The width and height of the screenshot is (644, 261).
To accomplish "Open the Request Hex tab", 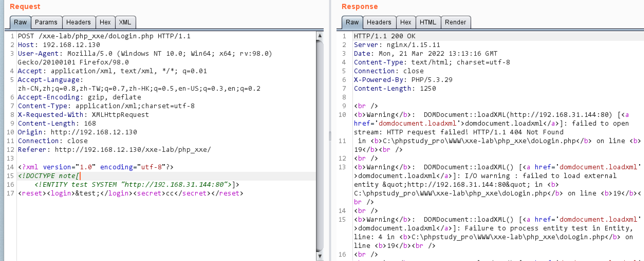I will click(105, 22).
